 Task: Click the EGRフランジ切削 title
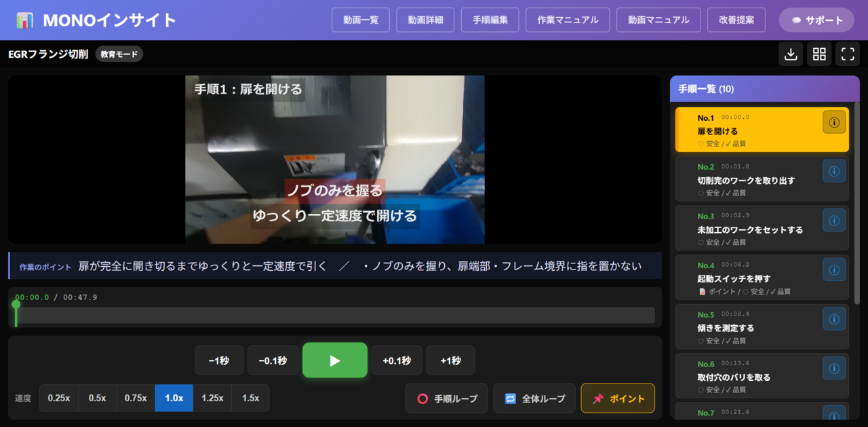48,54
